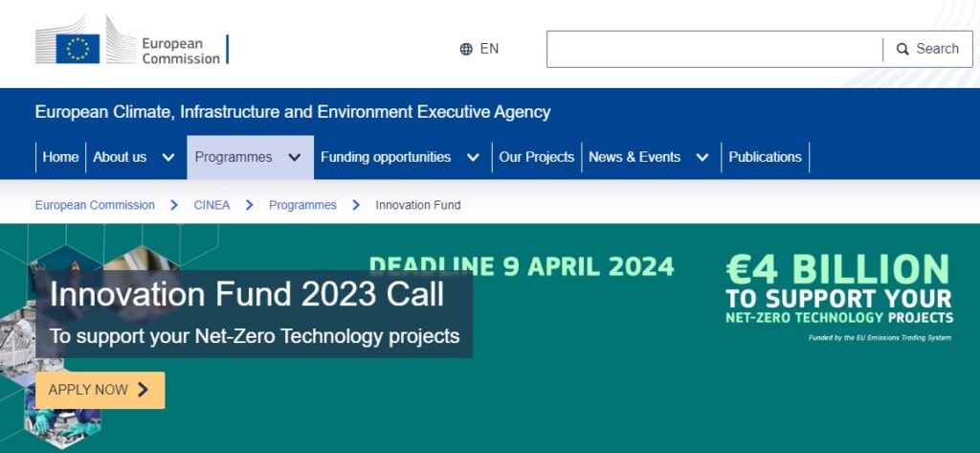The image size is (980, 453).
Task: Follow the CINEA breadcrumb link
Action: pos(212,205)
